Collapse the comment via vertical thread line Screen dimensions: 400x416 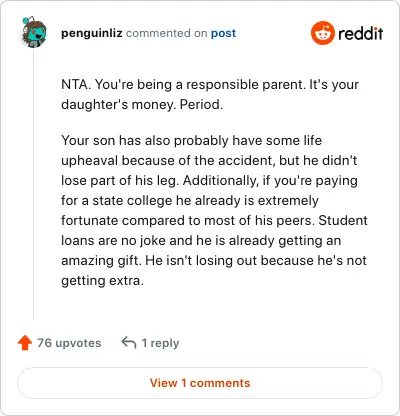(33, 185)
